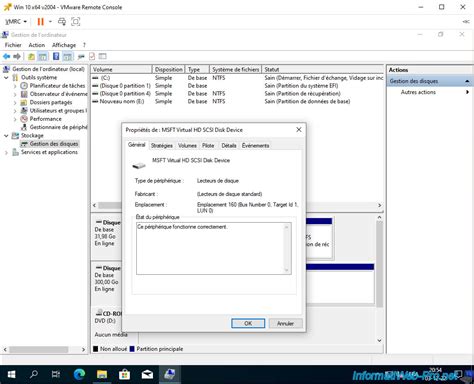The width and height of the screenshot is (474, 384).
Task: Open the Affichage menu
Action: point(64,45)
